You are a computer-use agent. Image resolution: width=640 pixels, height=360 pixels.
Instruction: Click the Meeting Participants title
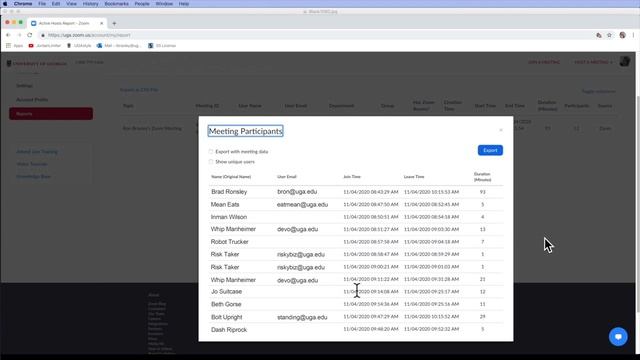[x=245, y=131]
